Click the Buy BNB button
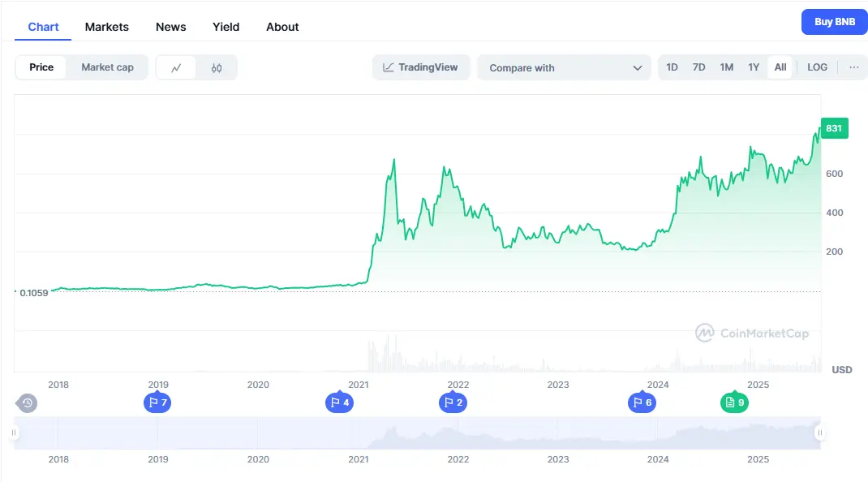Screen dimensions: 868x482 point(834,22)
